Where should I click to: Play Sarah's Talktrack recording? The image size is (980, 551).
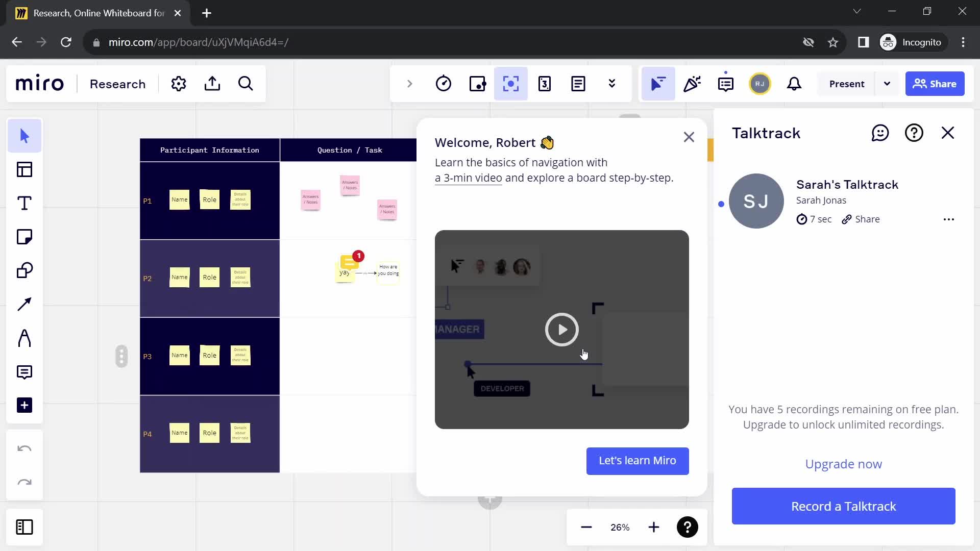[x=756, y=201]
